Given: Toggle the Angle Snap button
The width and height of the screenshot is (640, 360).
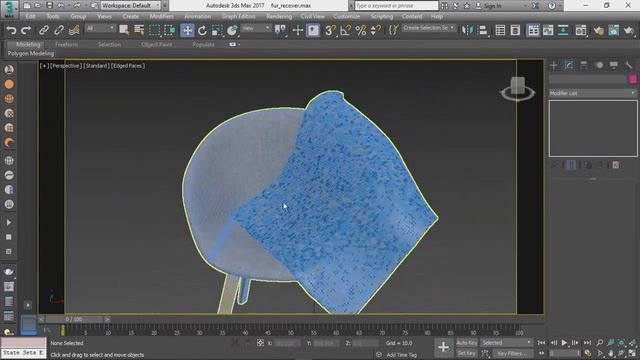Looking at the screenshot, I should coord(345,30).
